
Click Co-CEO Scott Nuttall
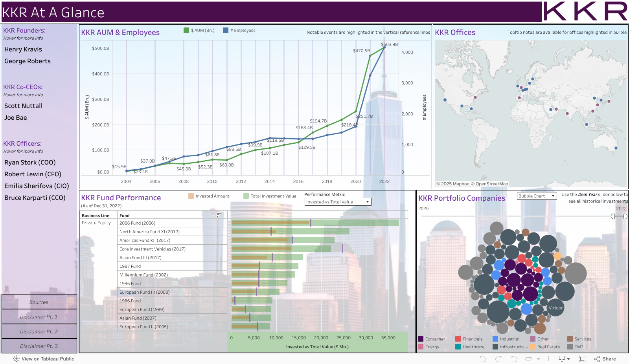click(x=24, y=106)
